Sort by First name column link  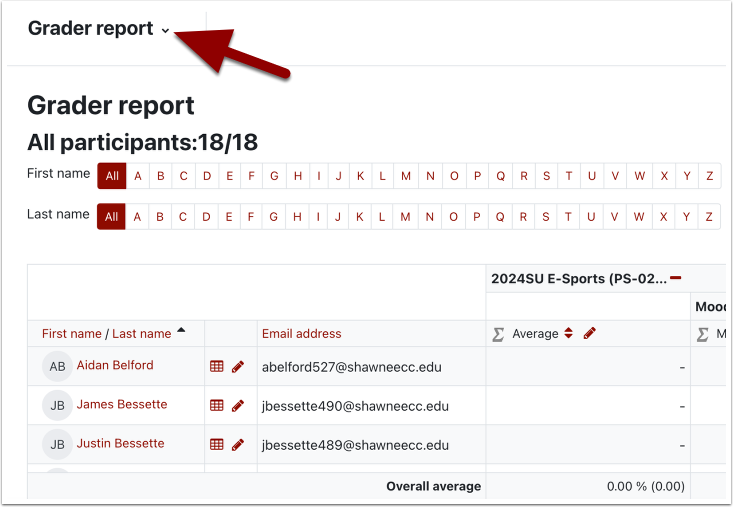(x=71, y=334)
